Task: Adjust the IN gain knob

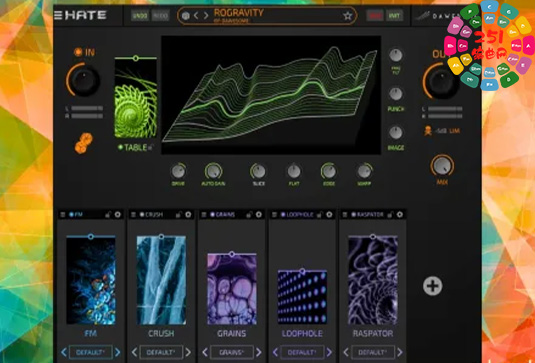Action: coord(83,80)
